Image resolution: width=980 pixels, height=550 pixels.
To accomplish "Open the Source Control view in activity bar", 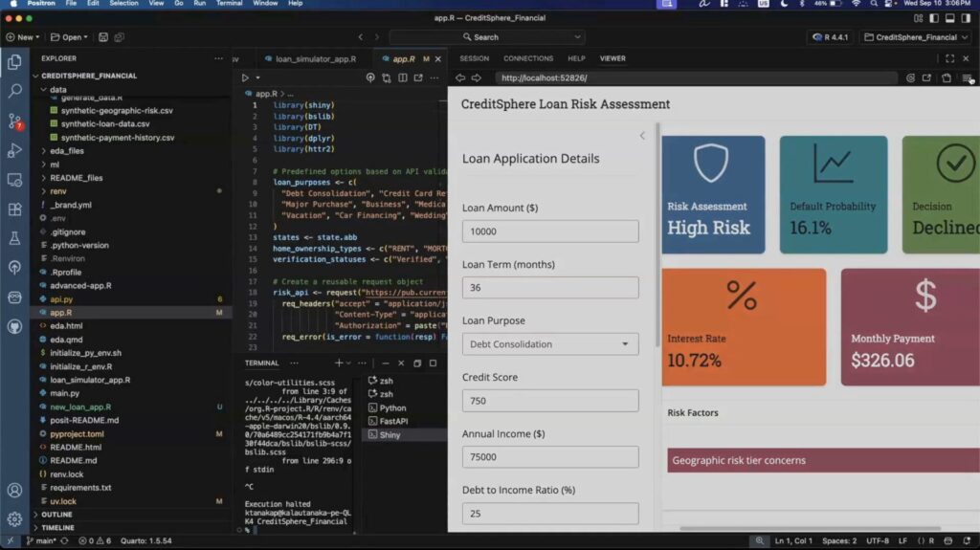I will (14, 121).
